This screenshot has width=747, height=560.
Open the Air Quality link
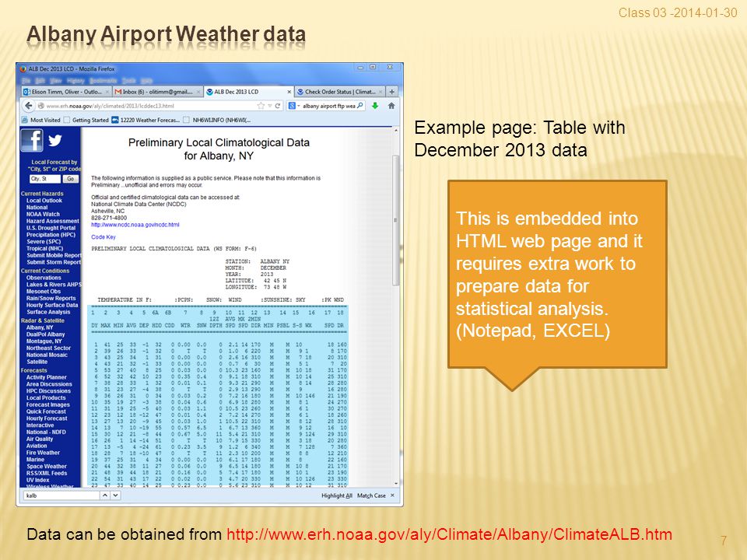40,439
